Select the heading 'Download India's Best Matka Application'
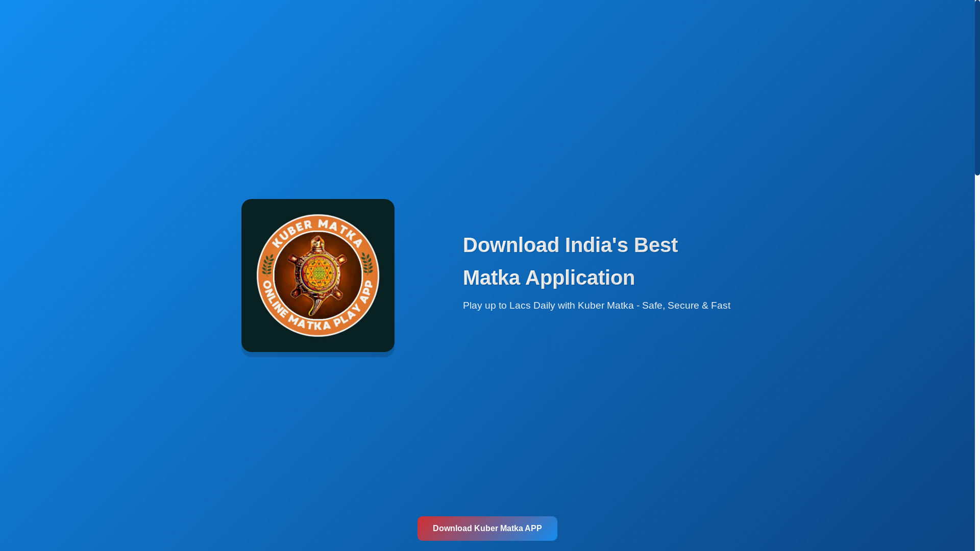980x551 pixels. tap(570, 261)
